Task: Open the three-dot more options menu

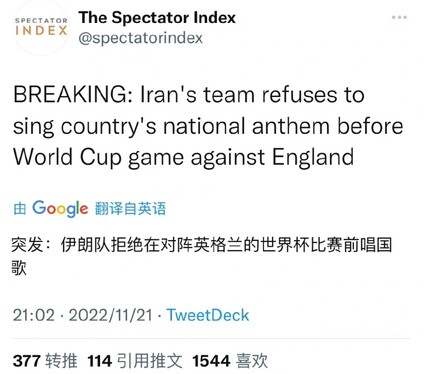Action: pos(399,17)
